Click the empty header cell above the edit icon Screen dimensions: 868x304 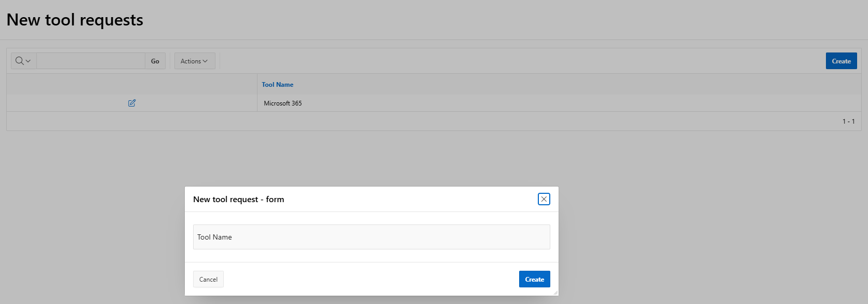(x=132, y=84)
